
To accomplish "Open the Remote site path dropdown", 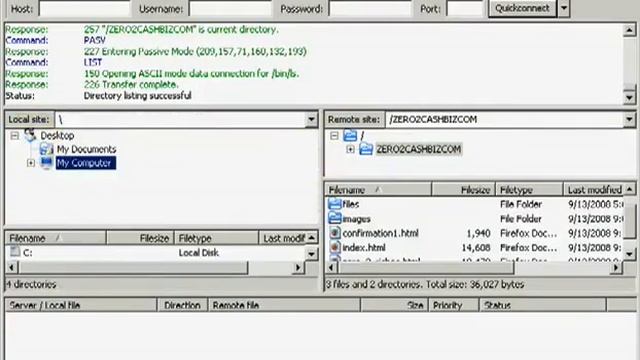I will [x=629, y=120].
